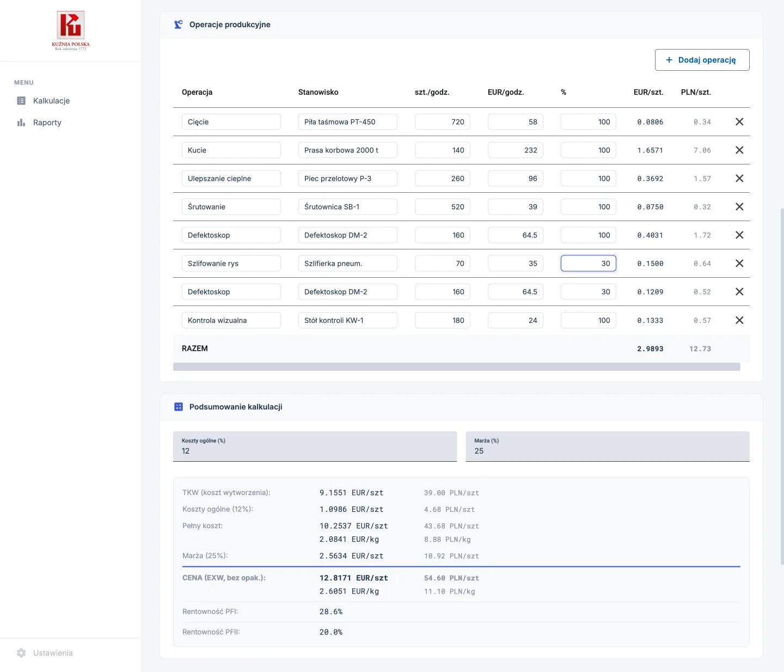
Task: Remove the Kontrola wizualna row
Action: point(739,320)
